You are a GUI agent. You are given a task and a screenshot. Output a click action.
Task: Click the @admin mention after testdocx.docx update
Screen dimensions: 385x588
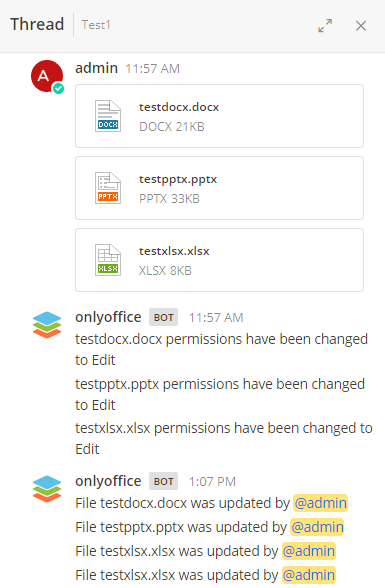coord(321,503)
